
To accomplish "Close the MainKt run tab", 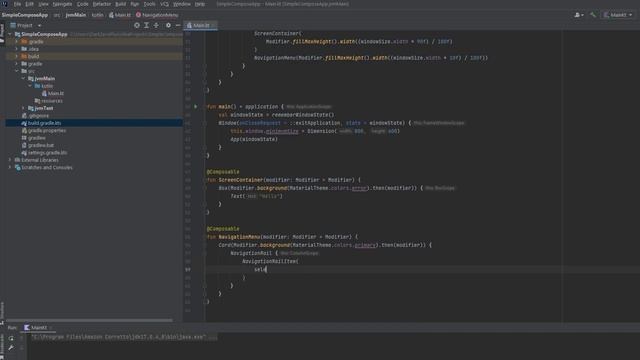I will pos(51,328).
